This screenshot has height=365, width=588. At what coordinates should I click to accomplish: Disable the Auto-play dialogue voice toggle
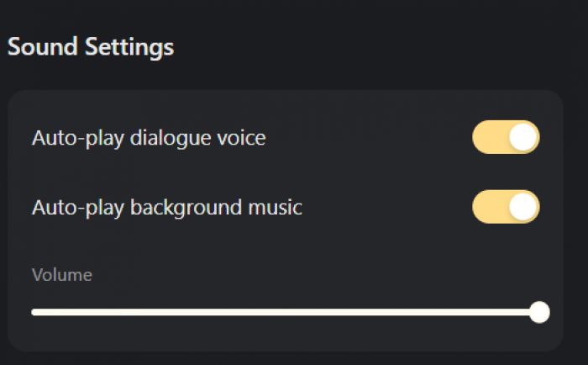[506, 137]
